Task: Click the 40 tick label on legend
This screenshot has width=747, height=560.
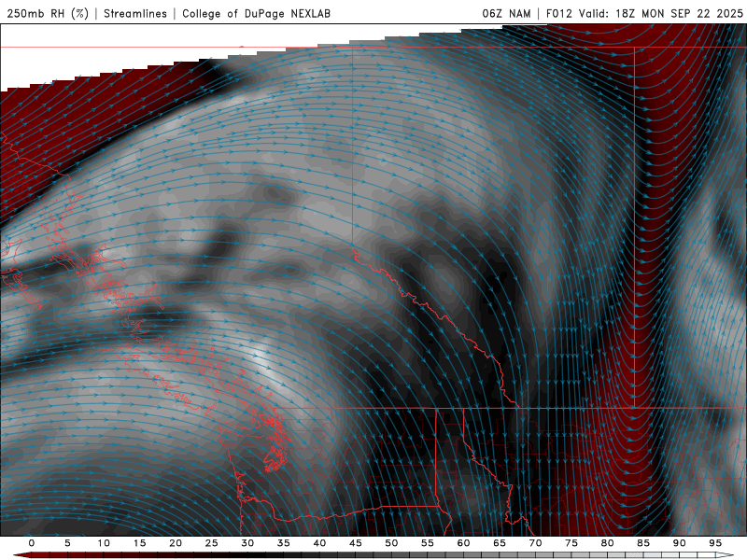Action: (x=319, y=543)
